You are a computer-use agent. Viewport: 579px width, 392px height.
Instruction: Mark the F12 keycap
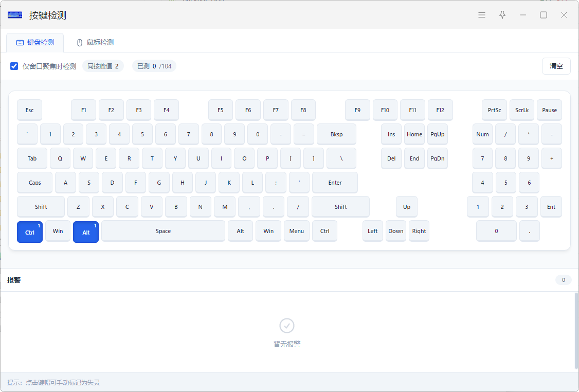point(440,110)
